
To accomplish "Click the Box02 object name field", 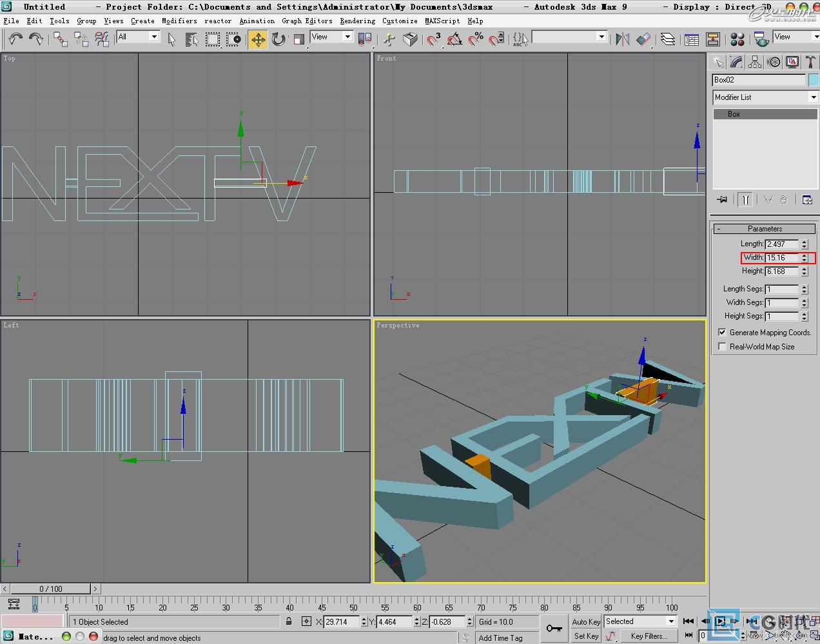I will pyautogui.click(x=759, y=80).
